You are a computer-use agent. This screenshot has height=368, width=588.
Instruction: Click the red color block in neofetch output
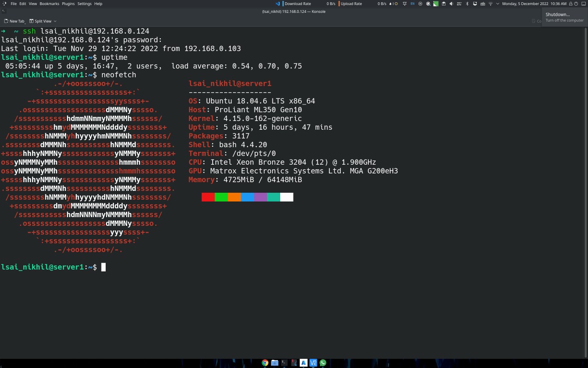(x=208, y=197)
